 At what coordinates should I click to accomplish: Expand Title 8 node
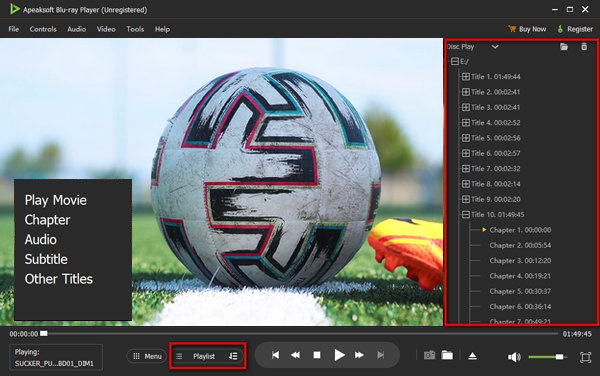(466, 184)
